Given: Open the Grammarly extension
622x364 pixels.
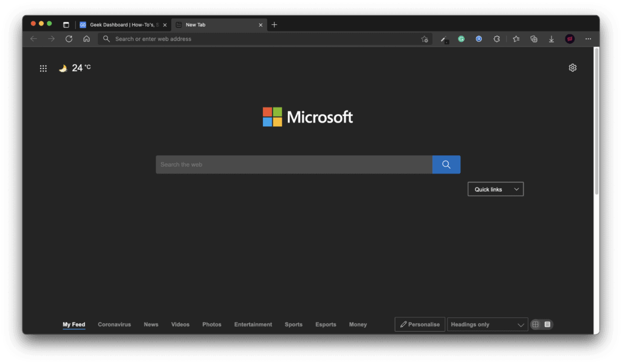Looking at the screenshot, I should pyautogui.click(x=462, y=39).
